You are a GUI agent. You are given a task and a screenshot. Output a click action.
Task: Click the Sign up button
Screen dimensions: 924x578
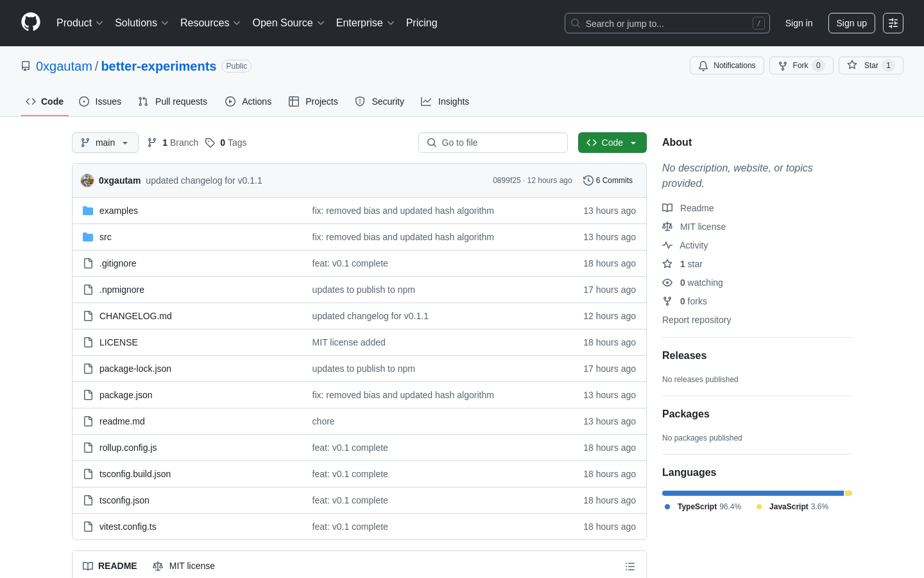point(851,23)
